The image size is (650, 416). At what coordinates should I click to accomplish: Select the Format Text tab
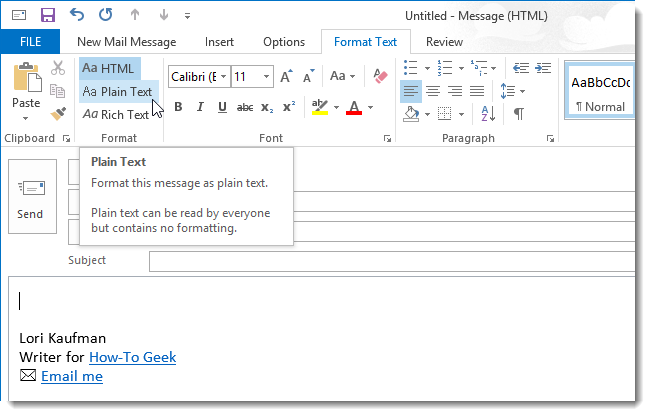coord(365,42)
